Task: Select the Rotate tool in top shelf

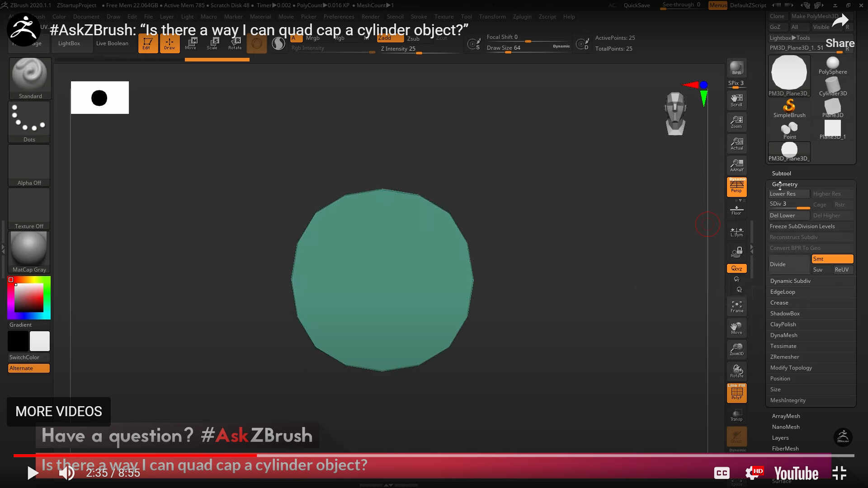Action: click(235, 44)
